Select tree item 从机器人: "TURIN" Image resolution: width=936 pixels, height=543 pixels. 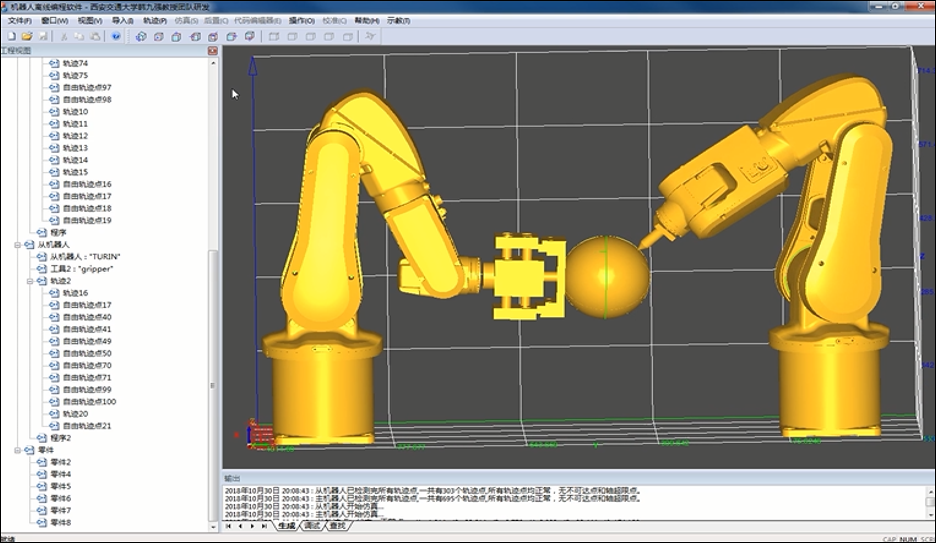[x=84, y=257]
